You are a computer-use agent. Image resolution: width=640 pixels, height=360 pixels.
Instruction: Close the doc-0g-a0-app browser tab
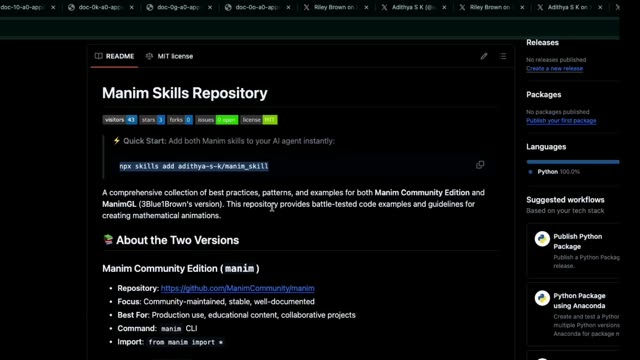tap(210, 7)
